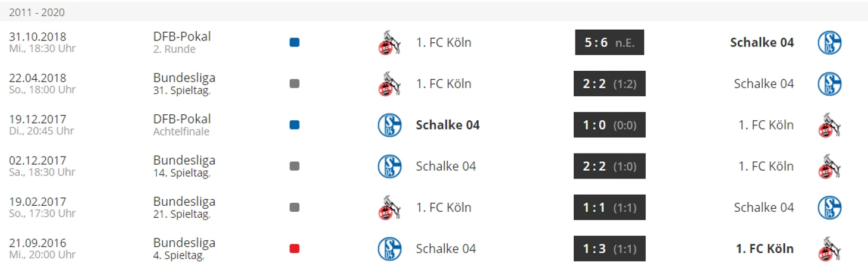
Task: Open the 5:6 n.E. score box
Action: (609, 42)
